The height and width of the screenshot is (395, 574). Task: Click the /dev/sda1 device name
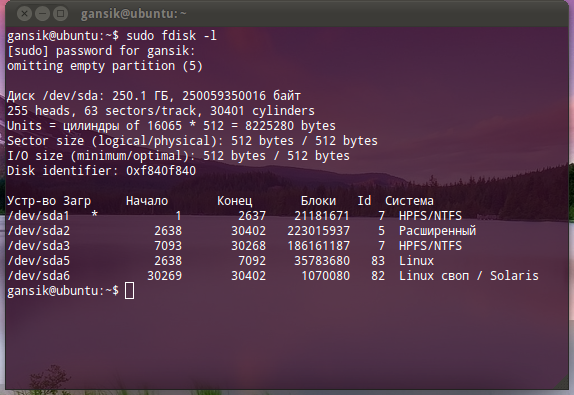click(x=38, y=216)
